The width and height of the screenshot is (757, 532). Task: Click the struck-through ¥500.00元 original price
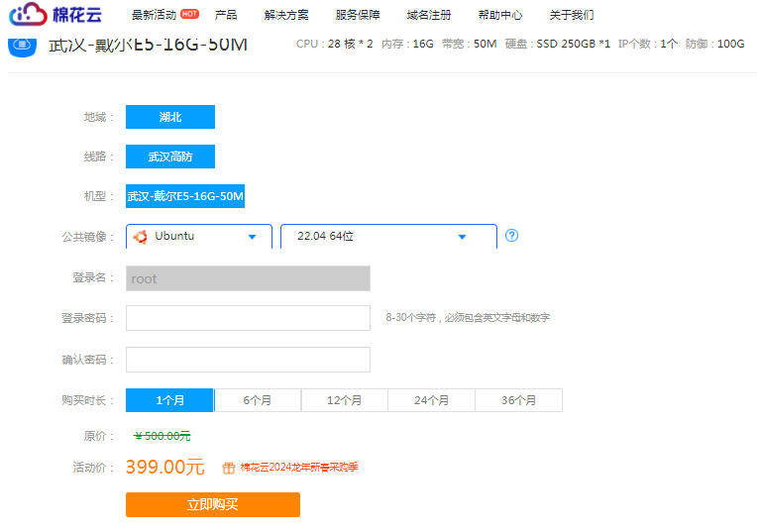162,436
